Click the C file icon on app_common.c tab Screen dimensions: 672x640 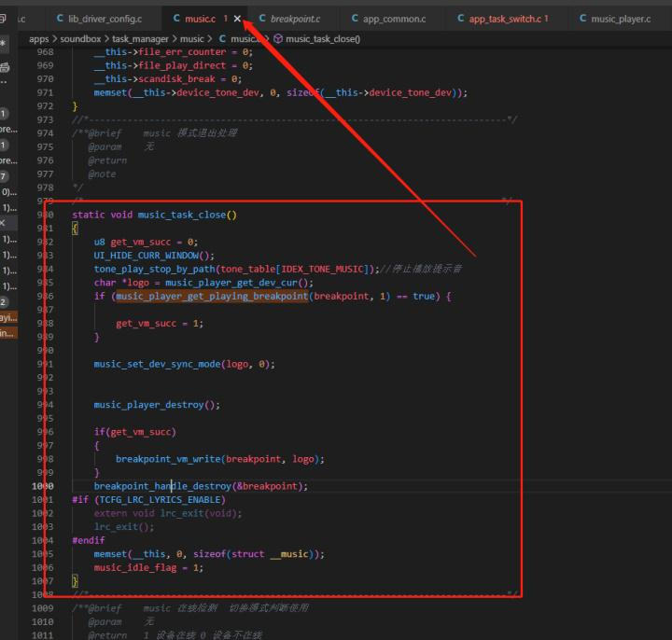pos(355,19)
